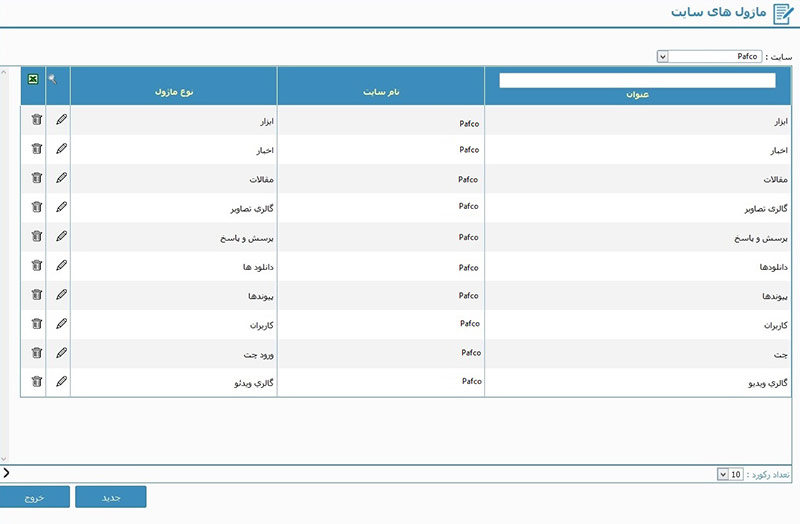Click the ماژول های سایت page title
This screenshot has height=524, width=800.
coord(718,12)
